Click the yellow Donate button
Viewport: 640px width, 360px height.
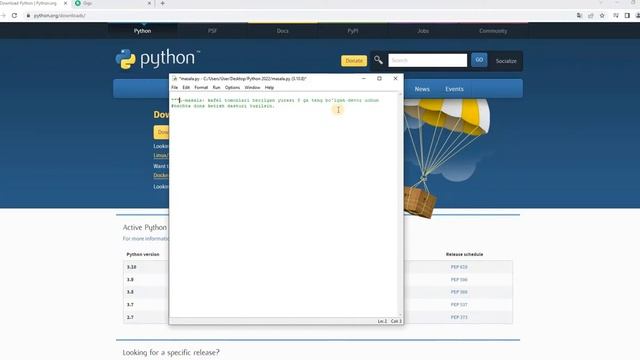(x=354, y=61)
